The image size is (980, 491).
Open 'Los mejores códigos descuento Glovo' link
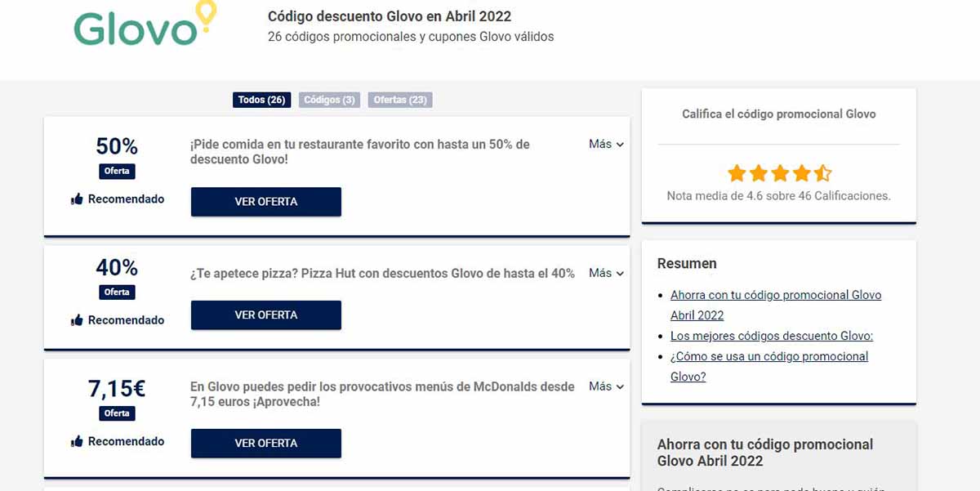click(x=772, y=336)
